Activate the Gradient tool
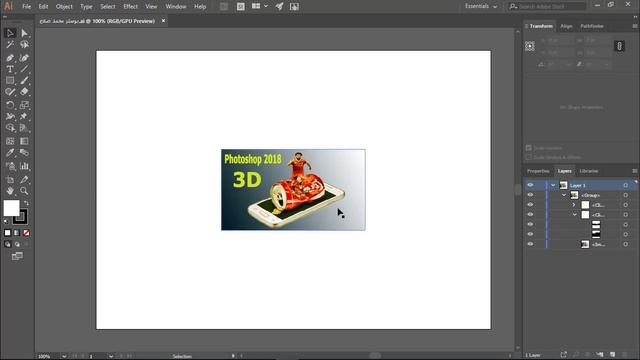 (24, 141)
